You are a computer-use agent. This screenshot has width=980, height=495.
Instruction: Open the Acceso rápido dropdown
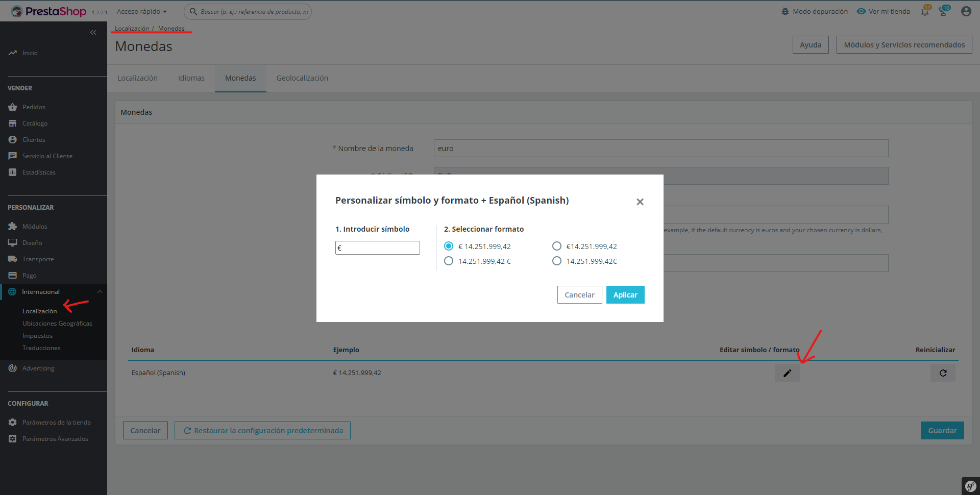coord(142,11)
